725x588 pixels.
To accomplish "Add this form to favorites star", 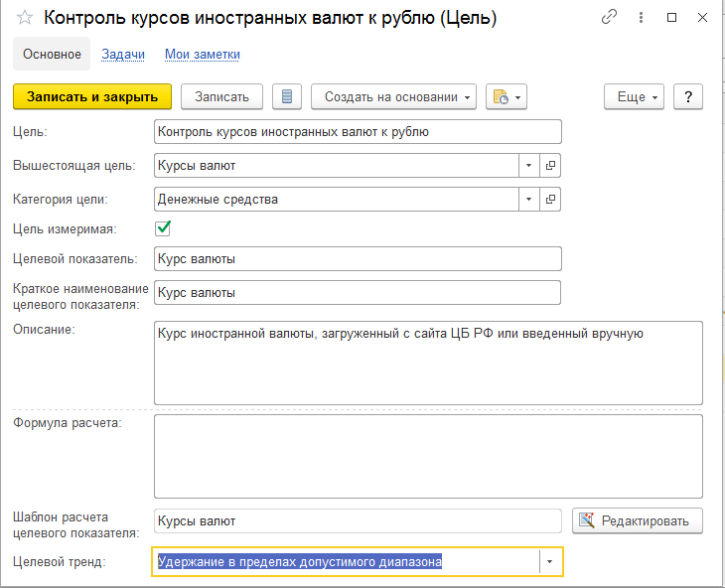I will [25, 19].
